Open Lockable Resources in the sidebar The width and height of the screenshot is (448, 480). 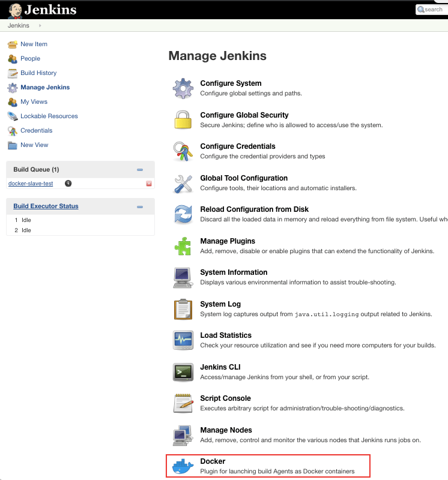[49, 116]
